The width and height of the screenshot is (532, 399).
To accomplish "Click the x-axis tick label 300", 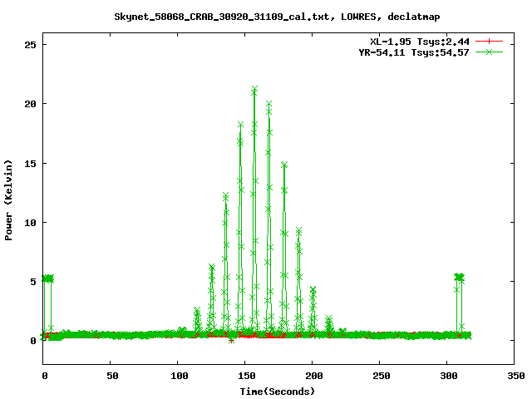I will coord(448,376).
